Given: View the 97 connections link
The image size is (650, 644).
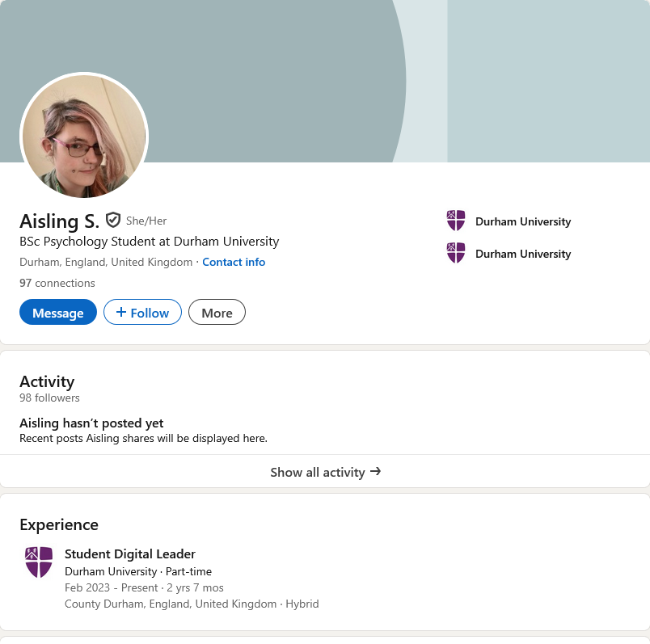Looking at the screenshot, I should point(57,283).
